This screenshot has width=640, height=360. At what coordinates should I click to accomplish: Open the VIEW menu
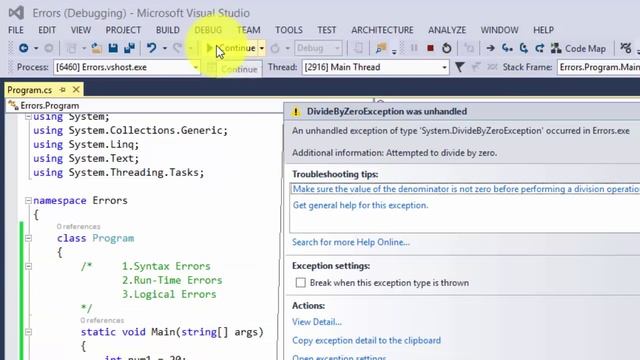81,30
